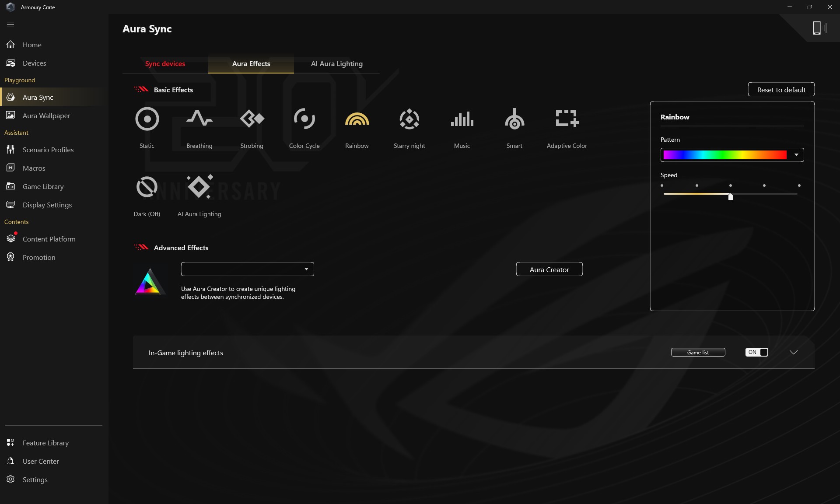Choose the Smart effect icon

point(514,119)
